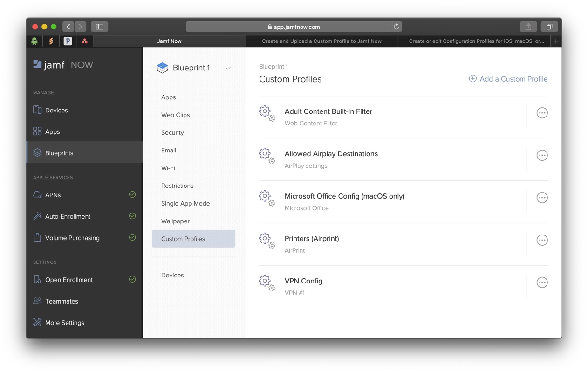Click the Auto-Enrollment icon

point(37,216)
